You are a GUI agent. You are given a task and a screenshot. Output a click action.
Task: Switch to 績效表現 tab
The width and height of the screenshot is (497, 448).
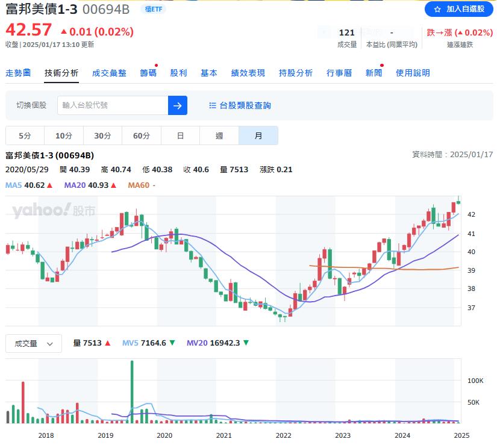point(248,73)
